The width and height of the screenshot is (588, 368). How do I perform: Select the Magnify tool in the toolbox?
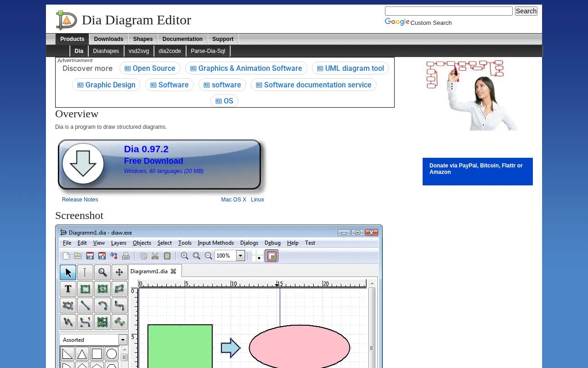click(102, 272)
